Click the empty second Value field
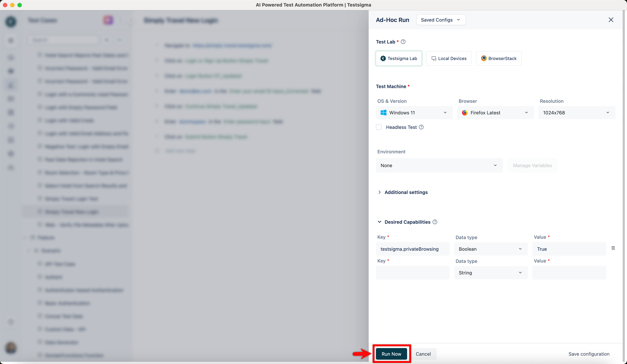Viewport: 627px width, 364px height. pyautogui.click(x=569, y=273)
